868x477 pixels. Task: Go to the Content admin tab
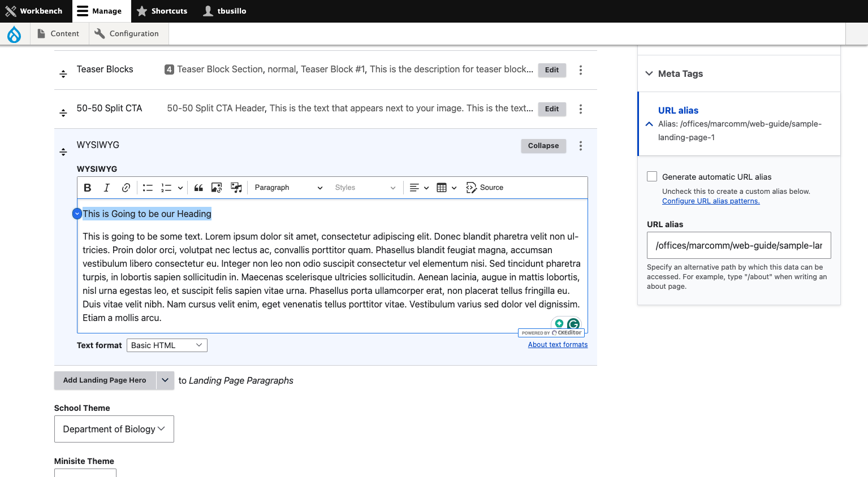click(x=58, y=34)
